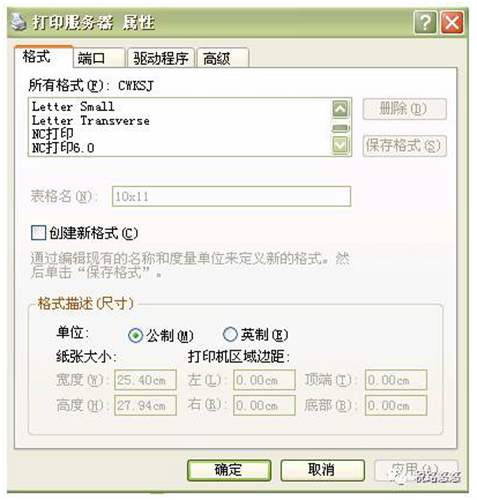Viewport: 477px width, 500px height.
Task: Close the 打印服务器 属性 dialog
Action: click(452, 23)
